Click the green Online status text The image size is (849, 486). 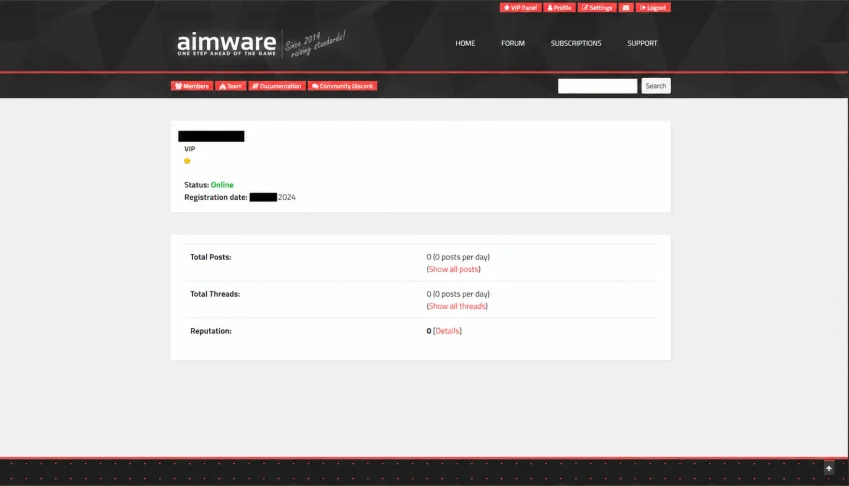point(222,185)
